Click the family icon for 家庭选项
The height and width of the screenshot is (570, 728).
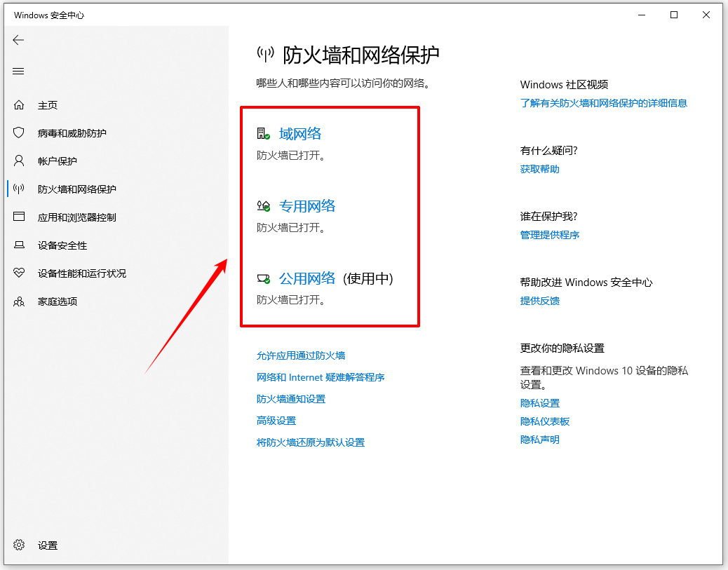pos(18,301)
